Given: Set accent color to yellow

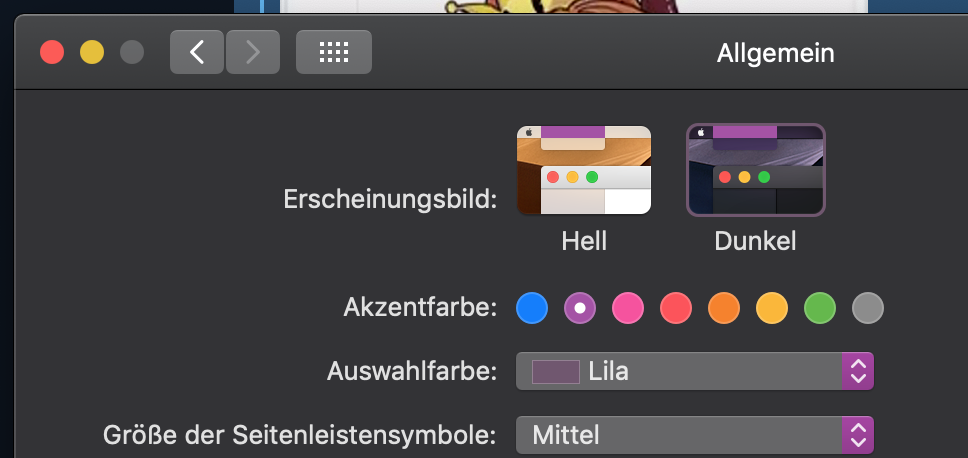Looking at the screenshot, I should click(772, 308).
